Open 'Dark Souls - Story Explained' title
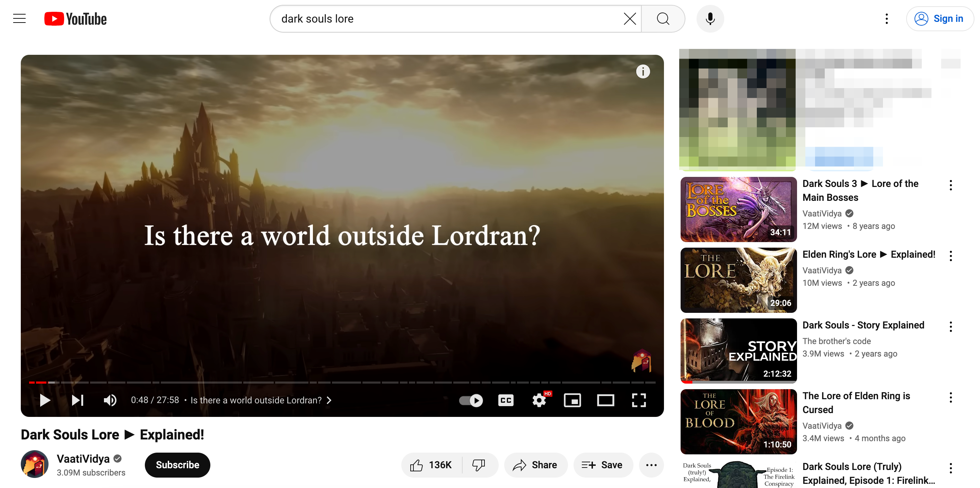 [863, 325]
